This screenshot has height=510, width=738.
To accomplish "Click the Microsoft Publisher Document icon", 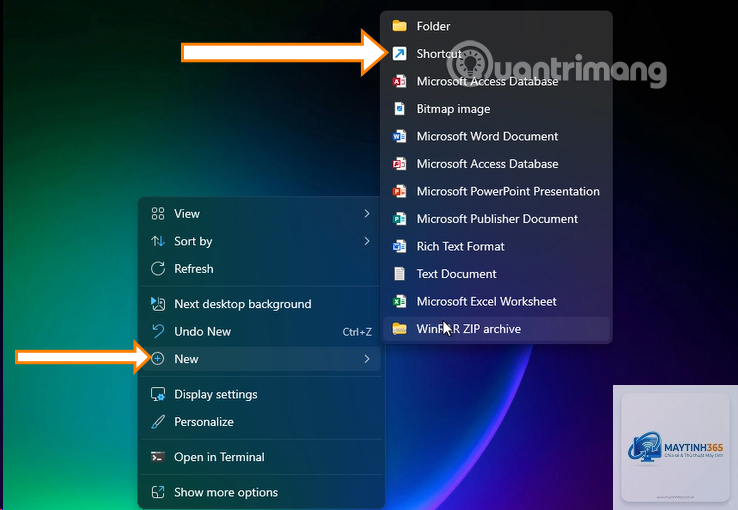I will coord(400,219).
